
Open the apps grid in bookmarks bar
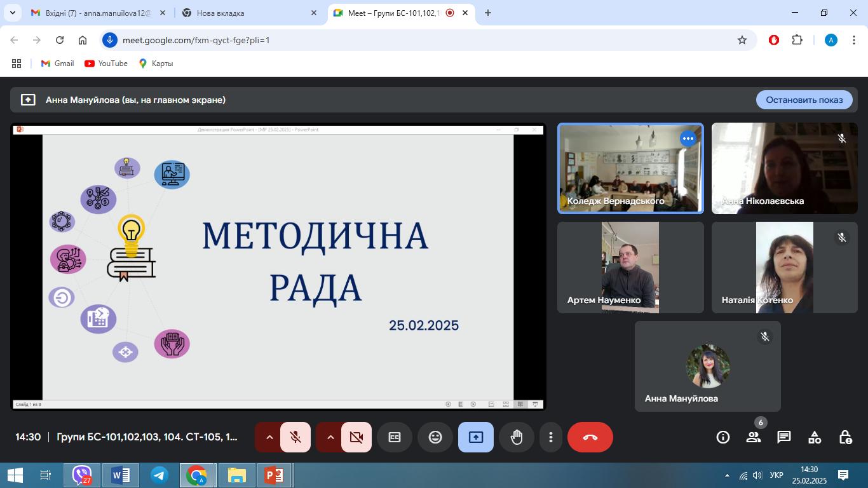[17, 64]
